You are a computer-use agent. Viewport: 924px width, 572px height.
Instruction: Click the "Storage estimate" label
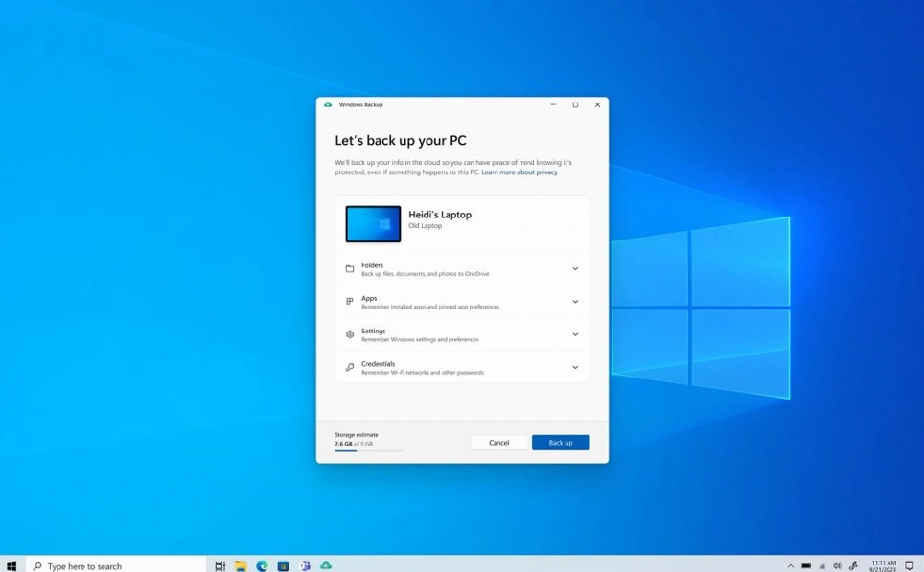point(357,435)
